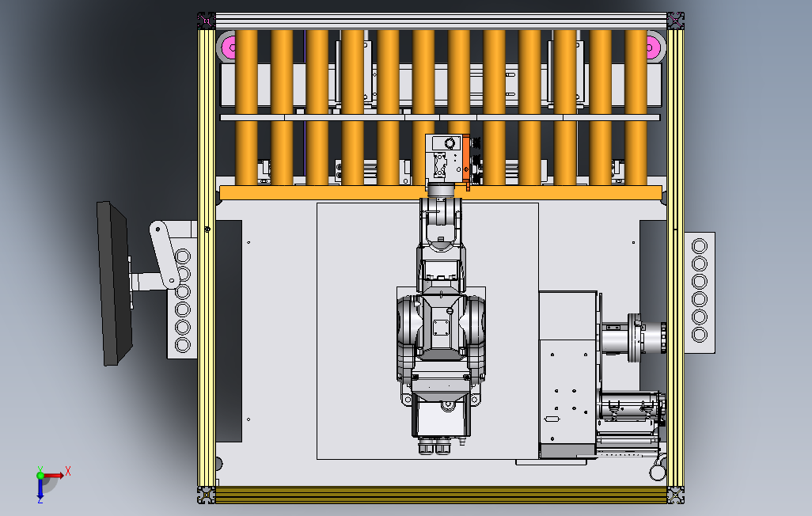Select the top round button on left control panel
Image resolution: width=812 pixels, height=516 pixels.
click(182, 256)
